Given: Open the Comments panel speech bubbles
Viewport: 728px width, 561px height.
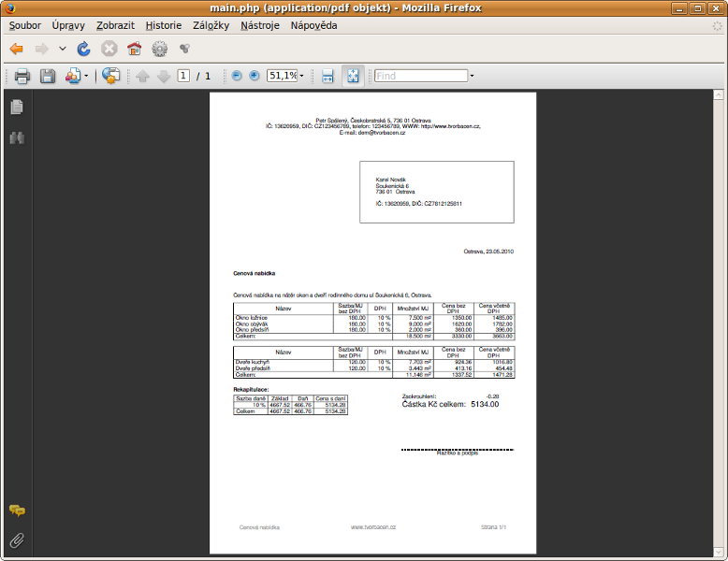Looking at the screenshot, I should [x=17, y=511].
